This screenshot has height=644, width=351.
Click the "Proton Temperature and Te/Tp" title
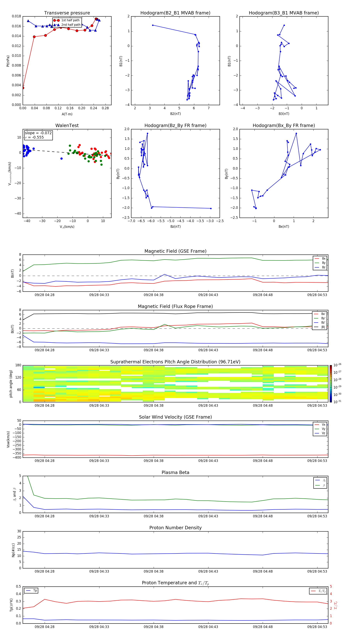[x=175, y=583]
